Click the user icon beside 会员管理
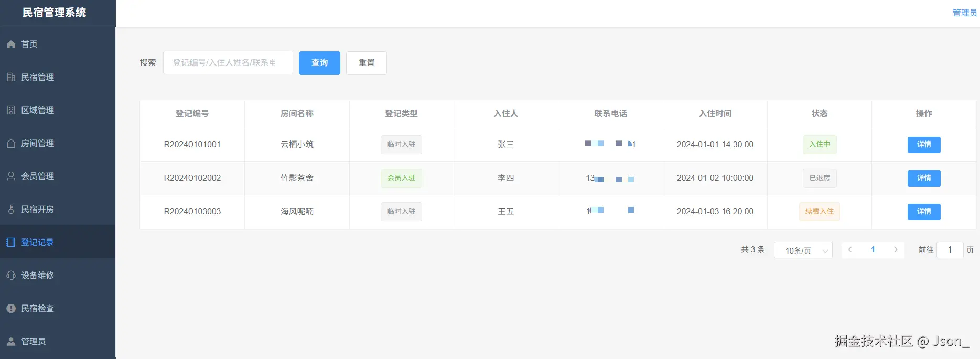980x359 pixels. point(11,177)
